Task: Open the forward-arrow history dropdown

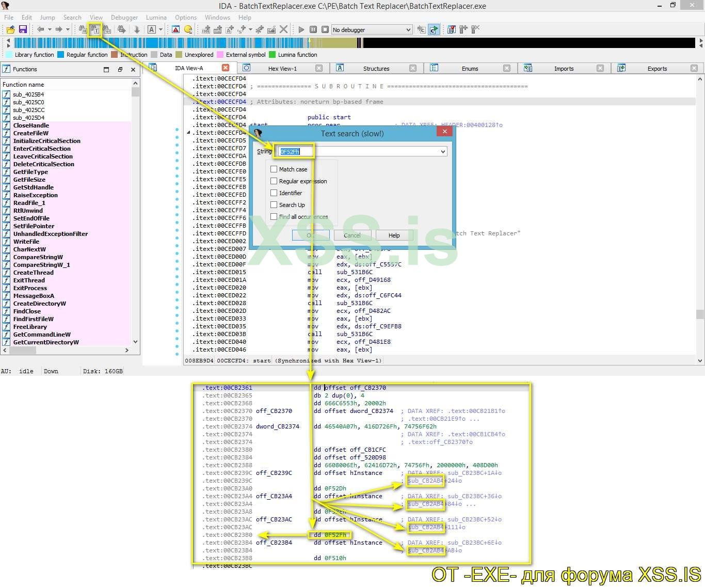Action: coord(68,29)
